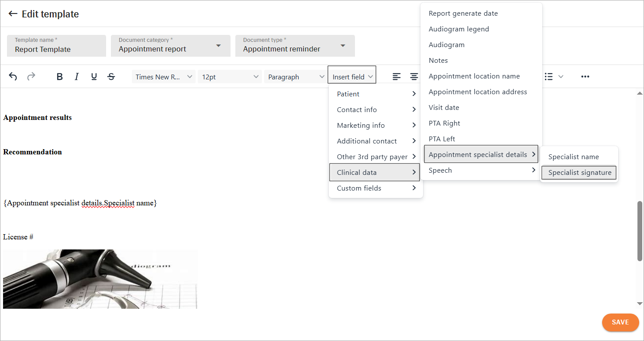Open the Document category dropdown
Viewport: 644px width, 341px height.
(x=170, y=46)
